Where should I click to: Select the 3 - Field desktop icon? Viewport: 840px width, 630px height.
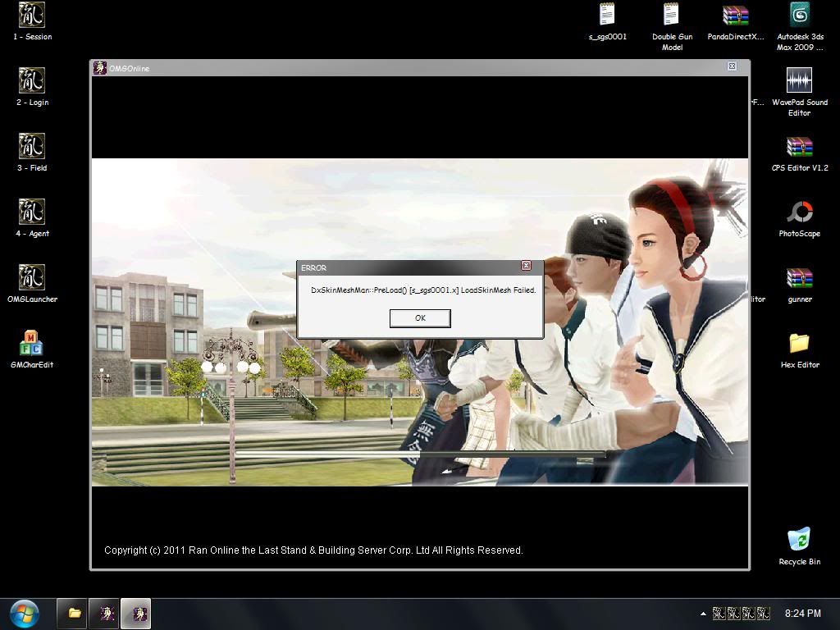(32, 147)
